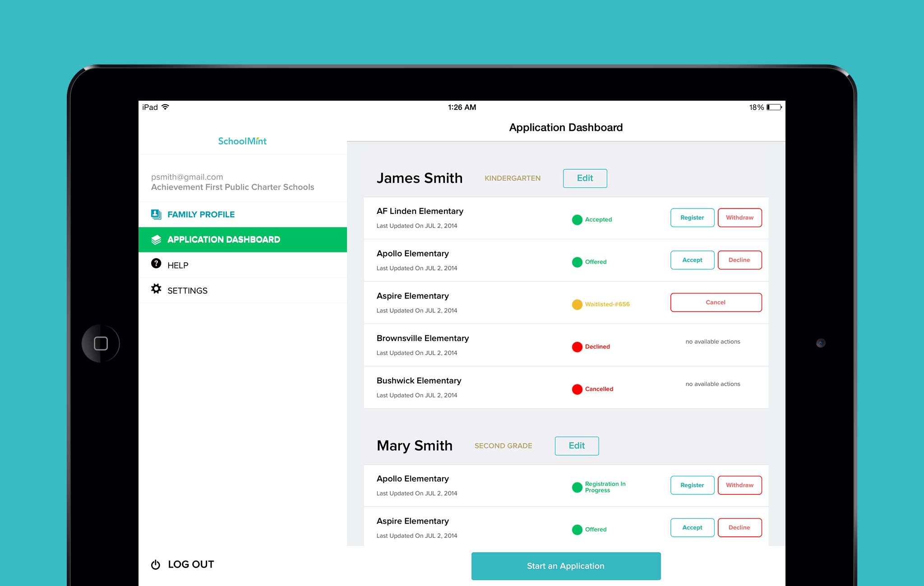Open Help via the question mark icon
924x586 pixels.
tap(156, 265)
